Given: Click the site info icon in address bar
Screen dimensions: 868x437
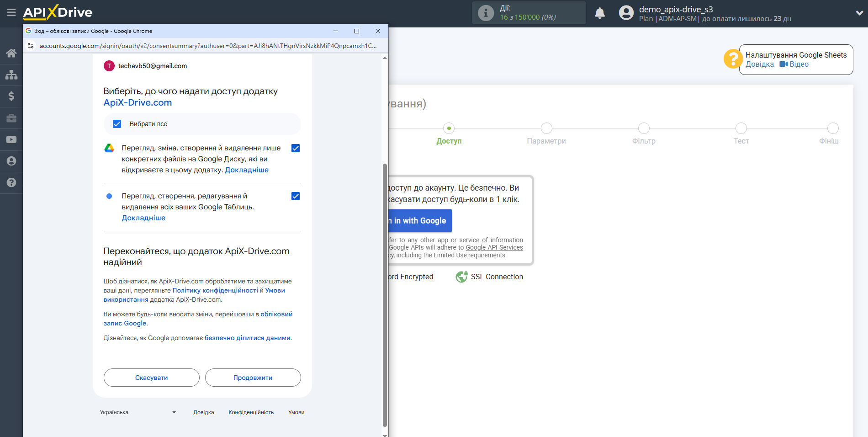Looking at the screenshot, I should coord(31,46).
